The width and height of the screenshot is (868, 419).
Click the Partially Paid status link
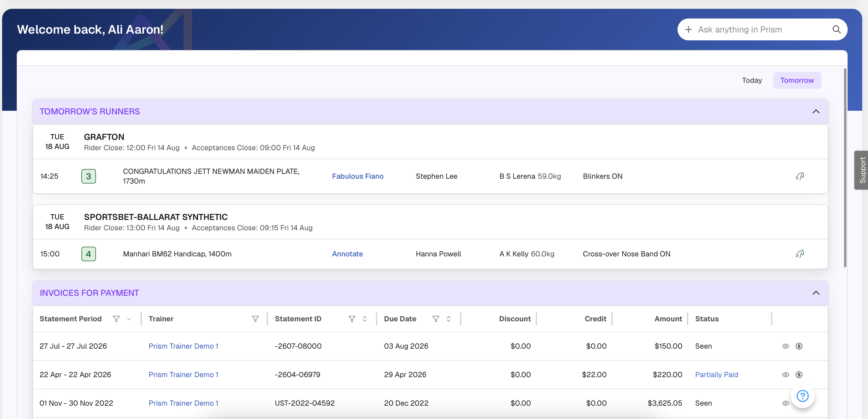(716, 375)
